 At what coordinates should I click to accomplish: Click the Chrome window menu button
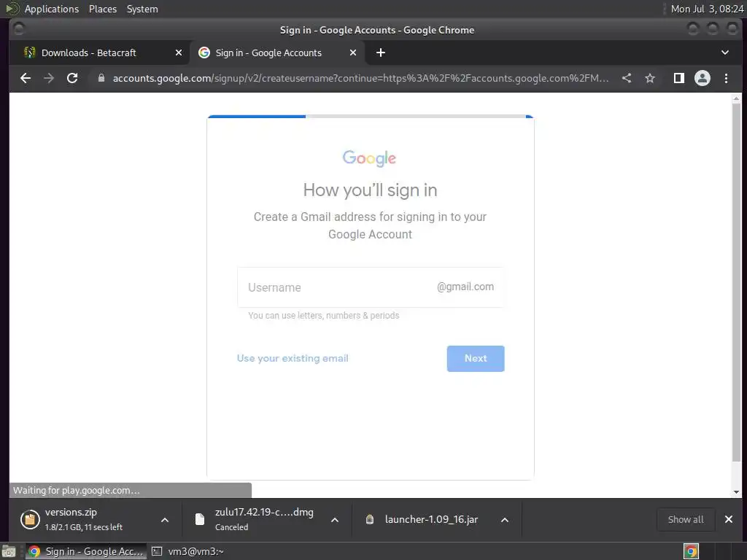point(19,29)
